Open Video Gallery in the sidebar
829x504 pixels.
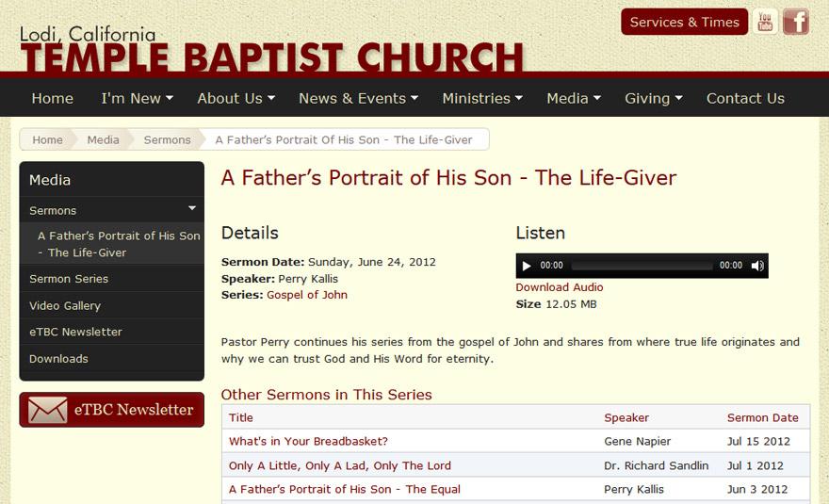(x=65, y=305)
